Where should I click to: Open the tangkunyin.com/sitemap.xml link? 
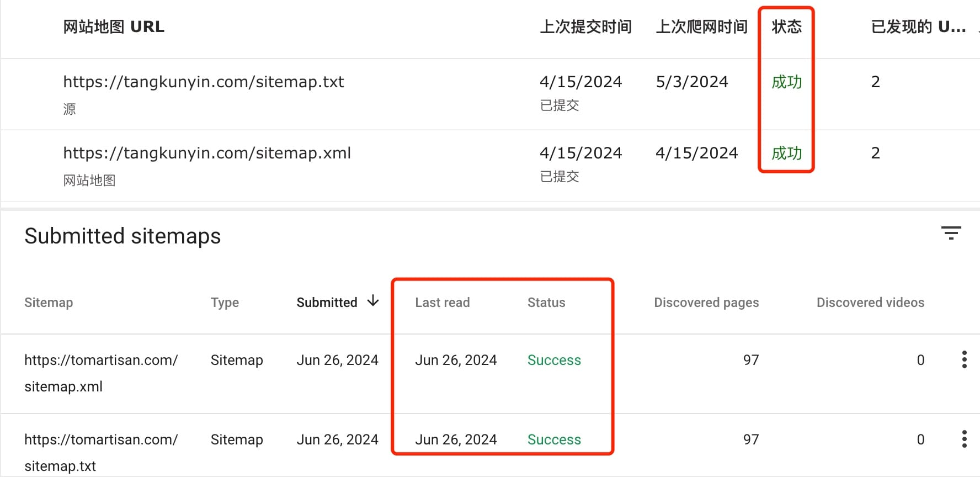coord(207,153)
